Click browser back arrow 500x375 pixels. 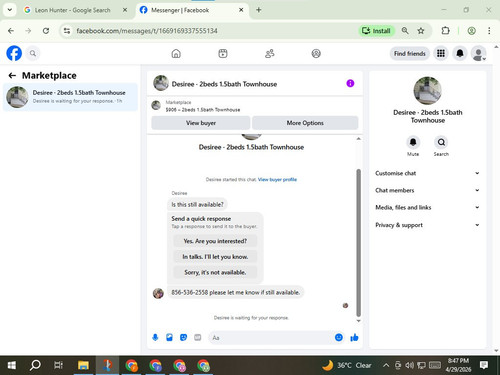(11, 31)
